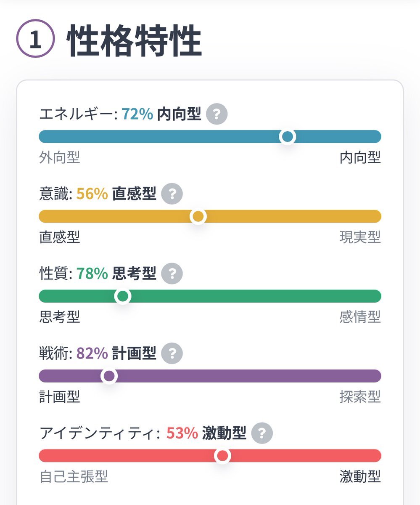This screenshot has height=505, width=420.
Task: Click the blue エネルギー slider handle
Action: [x=288, y=137]
